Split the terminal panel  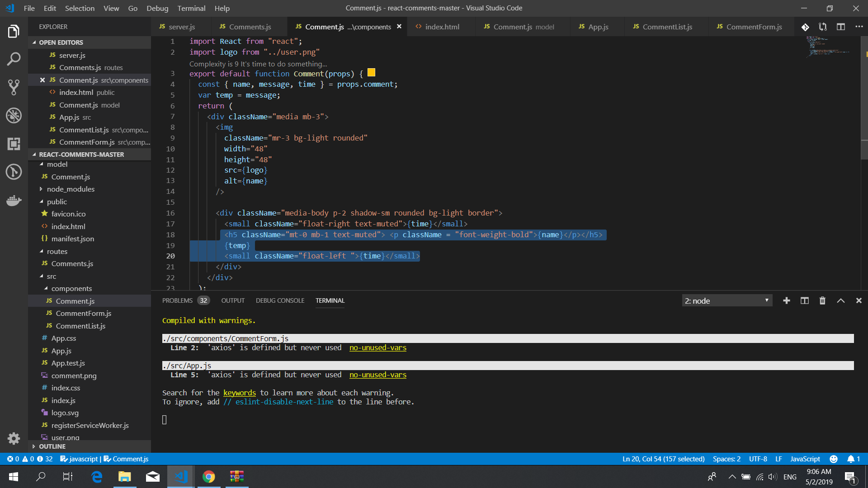coord(805,300)
